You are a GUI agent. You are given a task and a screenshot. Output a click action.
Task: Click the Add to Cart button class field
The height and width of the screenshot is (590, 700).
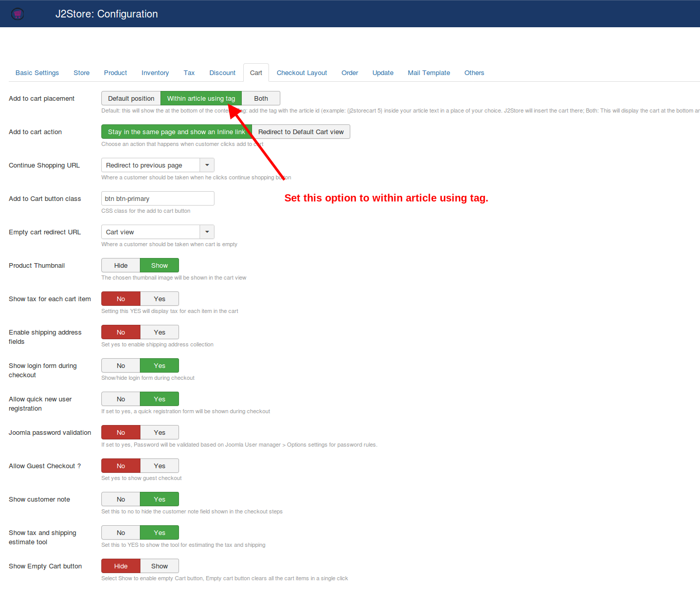click(157, 198)
